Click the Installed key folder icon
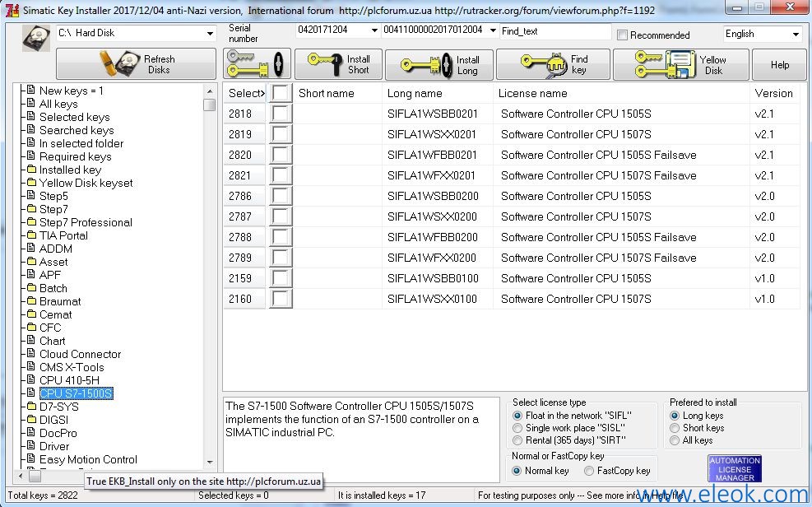Image resolution: width=812 pixels, height=507 pixels. tap(31, 170)
